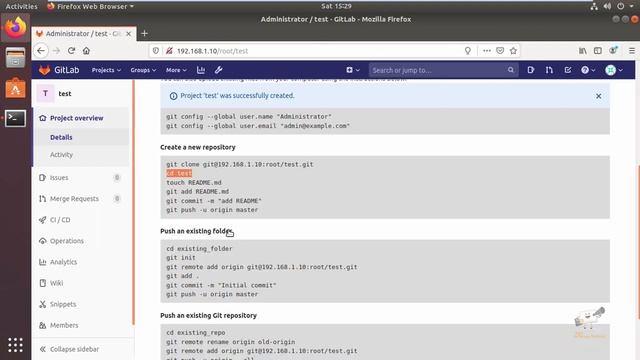Open Operations in sidebar

point(67,241)
